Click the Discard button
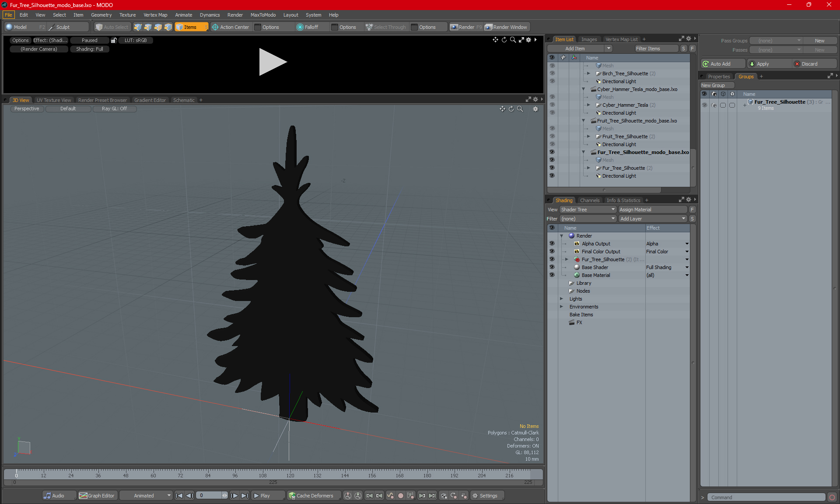 [815, 64]
